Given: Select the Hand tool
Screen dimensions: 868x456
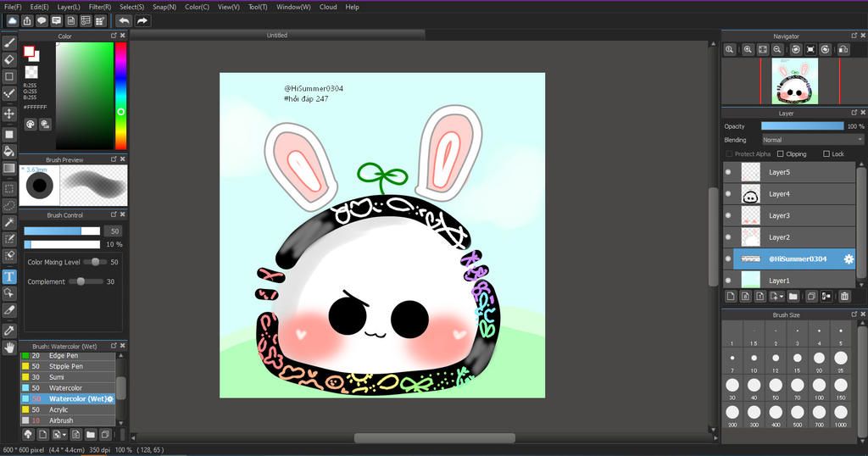Looking at the screenshot, I should tap(8, 348).
